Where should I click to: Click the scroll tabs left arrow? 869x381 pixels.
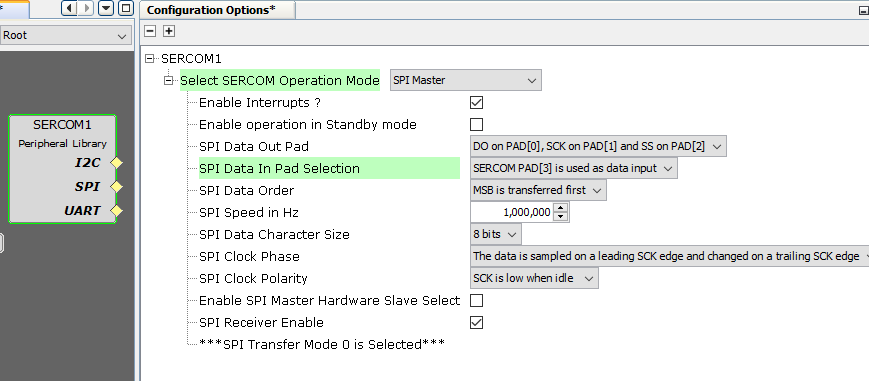[x=69, y=8]
